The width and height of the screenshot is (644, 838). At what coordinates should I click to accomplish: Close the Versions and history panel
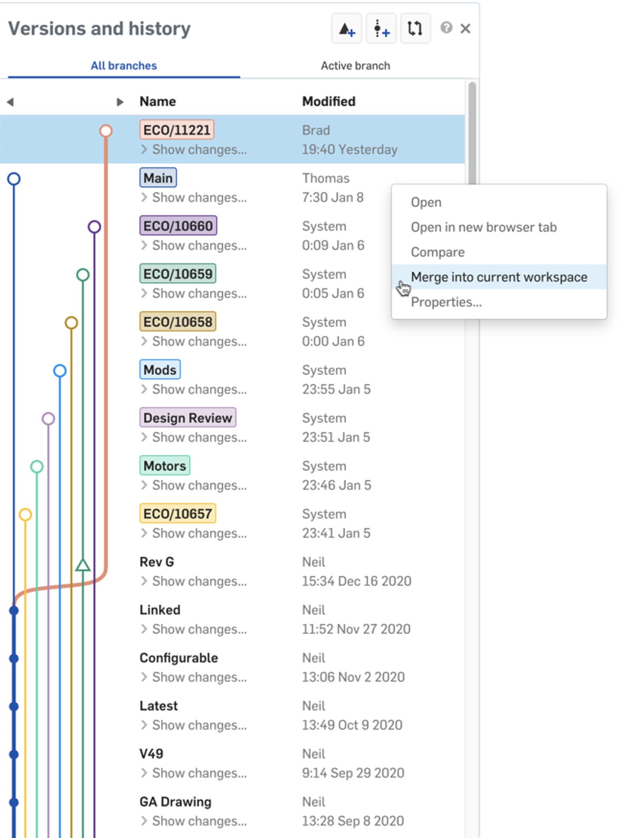[x=465, y=29]
